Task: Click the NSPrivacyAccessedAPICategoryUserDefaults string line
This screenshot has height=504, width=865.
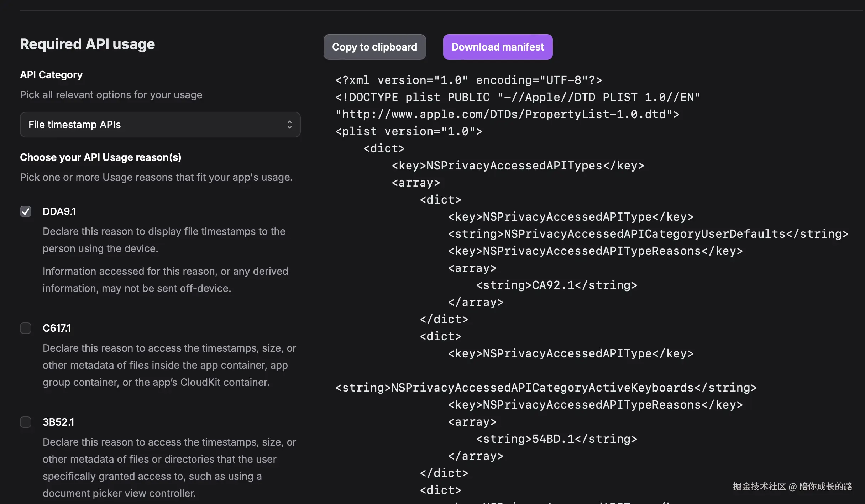Action: click(x=648, y=234)
